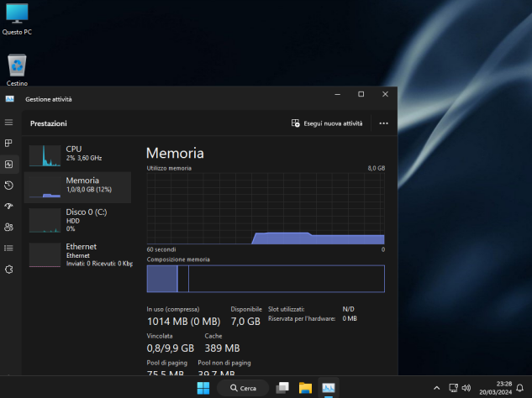Open the three-dot more options menu
The image size is (532, 398).
pos(384,123)
